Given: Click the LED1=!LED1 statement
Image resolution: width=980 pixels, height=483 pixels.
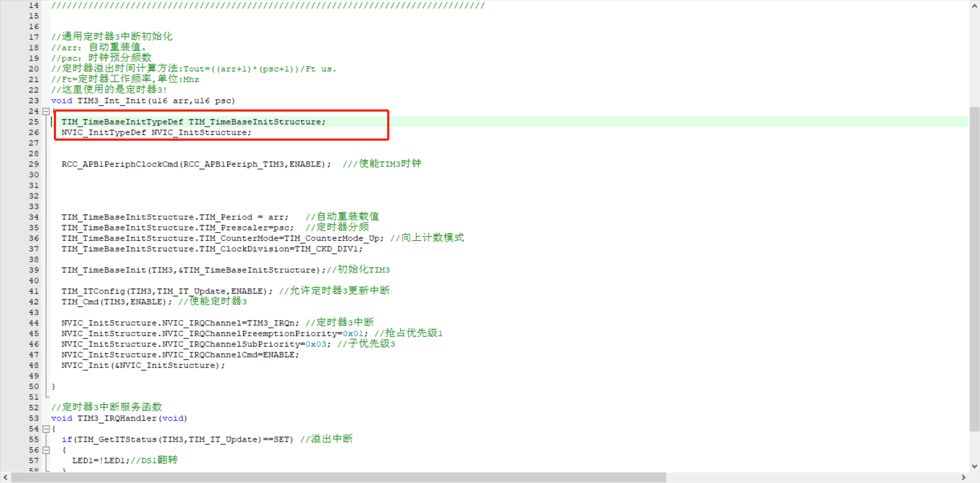Looking at the screenshot, I should tap(101, 461).
